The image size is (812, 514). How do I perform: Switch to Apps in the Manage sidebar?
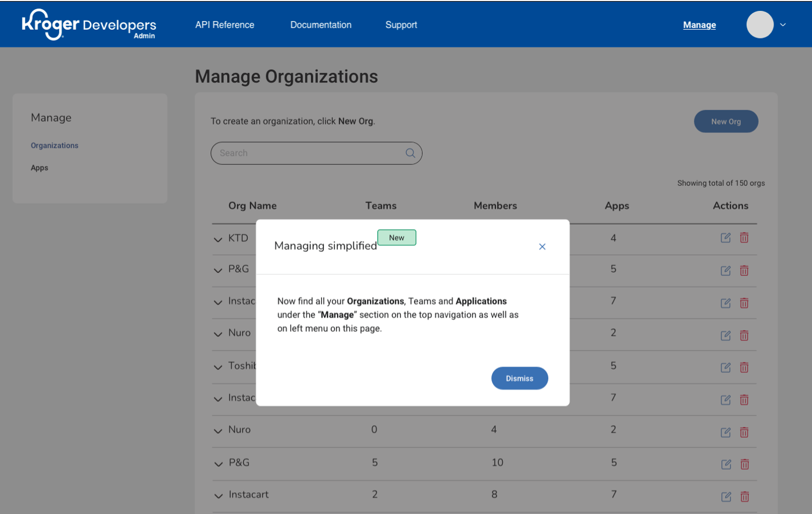click(x=40, y=168)
